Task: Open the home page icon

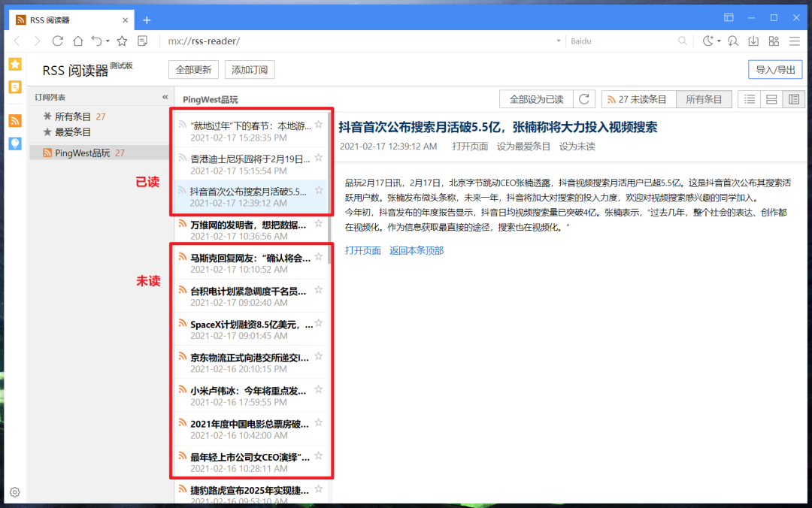Action: click(x=77, y=41)
